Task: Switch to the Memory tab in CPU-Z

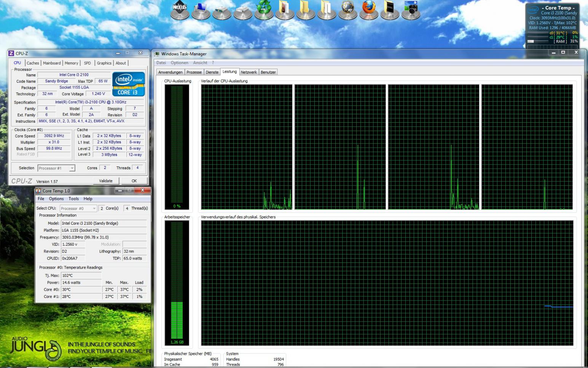Action: click(71, 63)
